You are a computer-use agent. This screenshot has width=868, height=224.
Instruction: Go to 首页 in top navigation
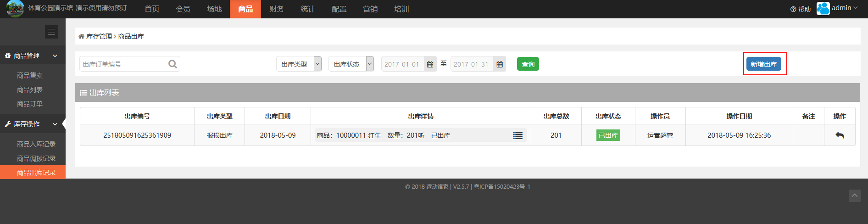point(152,9)
